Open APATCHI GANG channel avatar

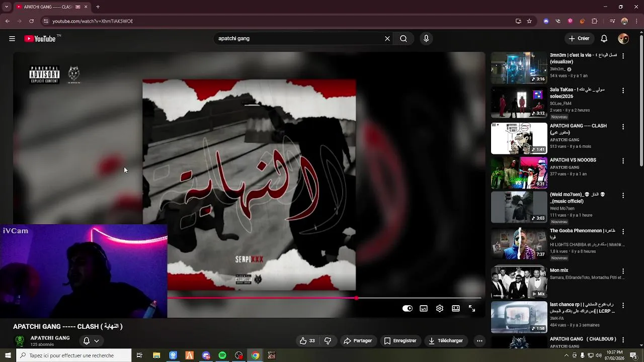click(x=20, y=341)
